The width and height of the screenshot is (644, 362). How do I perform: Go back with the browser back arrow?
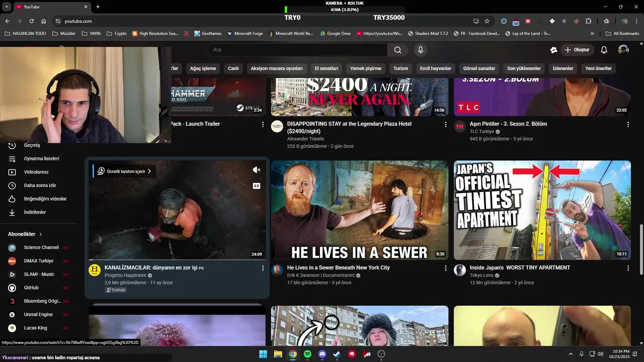(7, 21)
